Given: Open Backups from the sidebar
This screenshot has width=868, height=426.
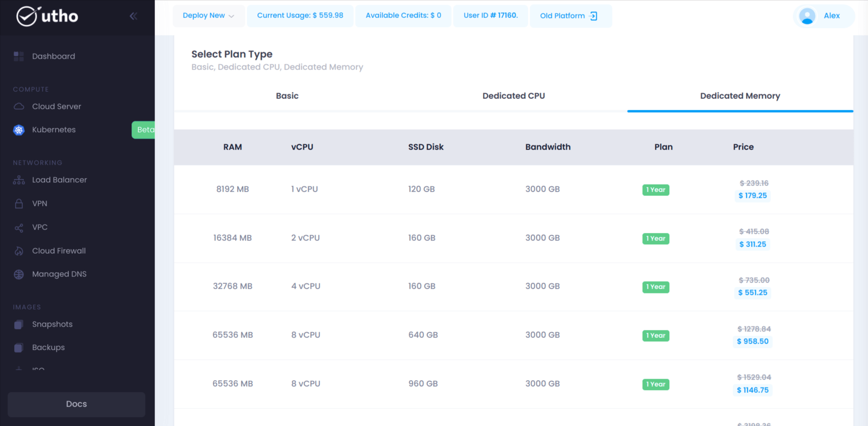Looking at the screenshot, I should (x=48, y=347).
